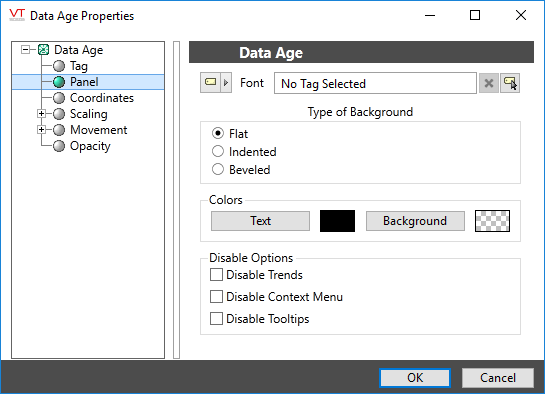The width and height of the screenshot is (545, 394).
Task: Expand the Movement tree node
Action: 41,130
